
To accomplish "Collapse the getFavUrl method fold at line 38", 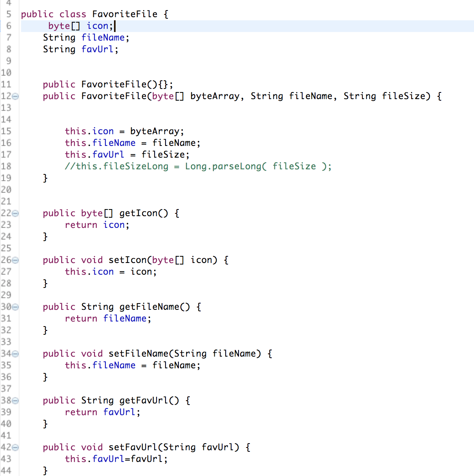I will (x=15, y=401).
